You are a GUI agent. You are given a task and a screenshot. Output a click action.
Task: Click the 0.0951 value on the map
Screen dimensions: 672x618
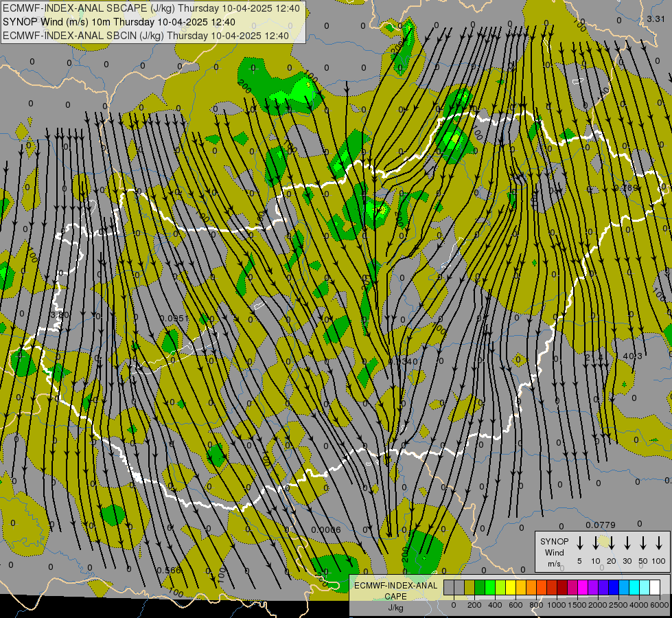174,318
